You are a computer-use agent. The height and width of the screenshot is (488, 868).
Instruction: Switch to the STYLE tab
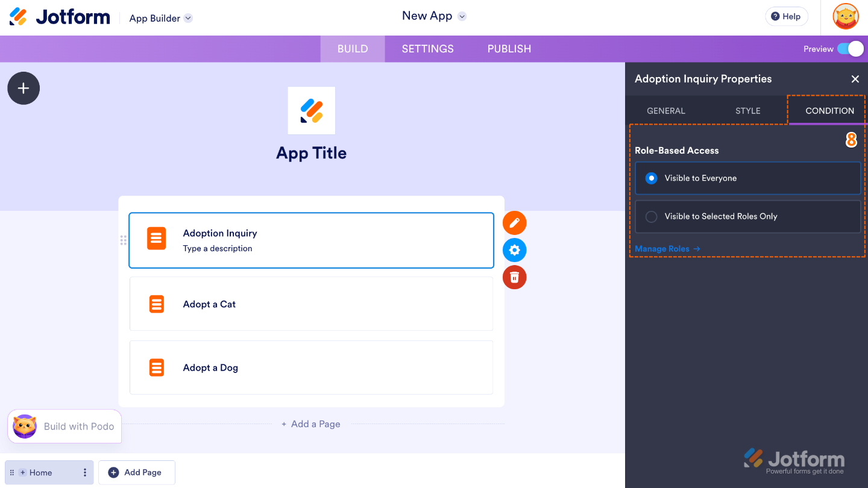tap(747, 110)
